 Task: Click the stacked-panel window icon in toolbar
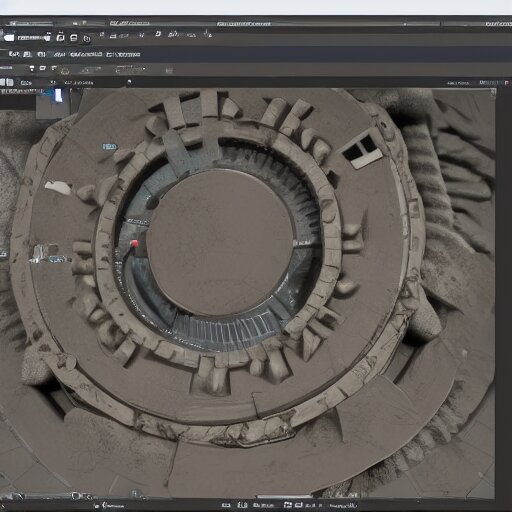(x=74, y=38)
